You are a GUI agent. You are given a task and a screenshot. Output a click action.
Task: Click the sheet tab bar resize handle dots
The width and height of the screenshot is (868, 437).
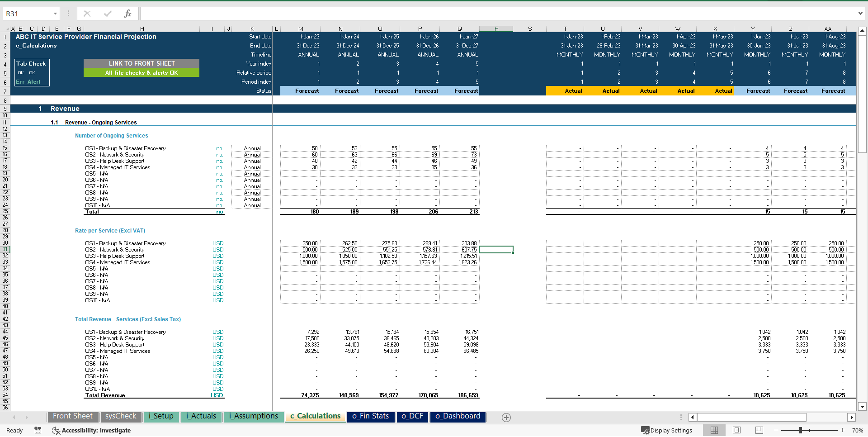coord(681,417)
